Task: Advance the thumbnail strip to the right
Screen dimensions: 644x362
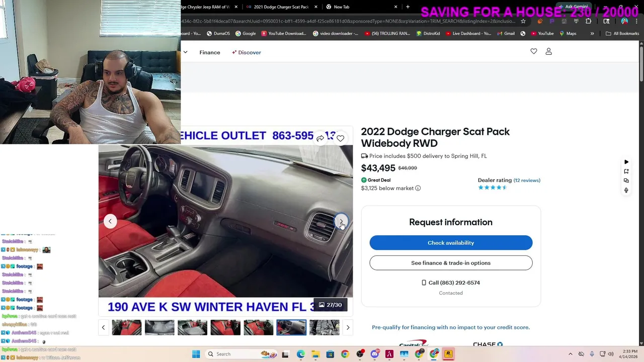Action: [348, 327]
